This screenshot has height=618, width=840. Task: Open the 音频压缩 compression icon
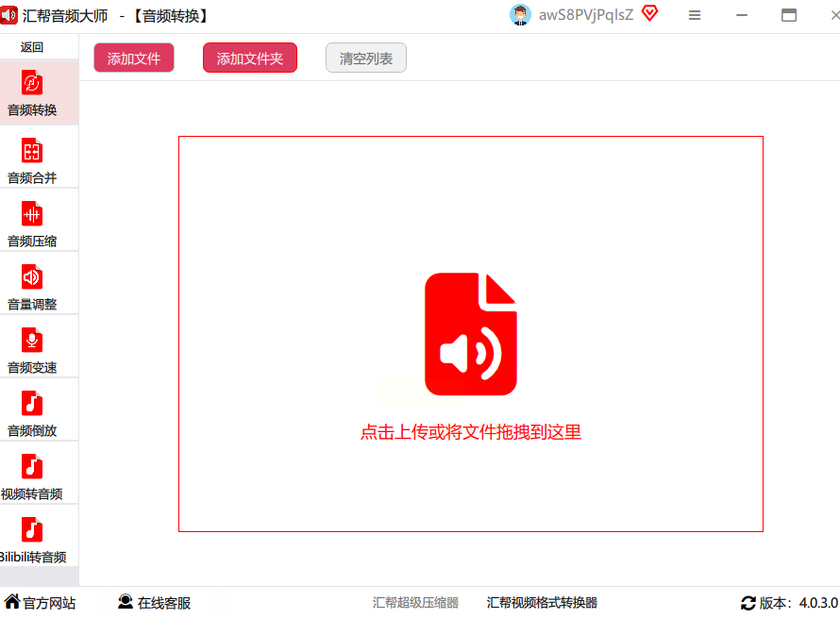click(32, 213)
